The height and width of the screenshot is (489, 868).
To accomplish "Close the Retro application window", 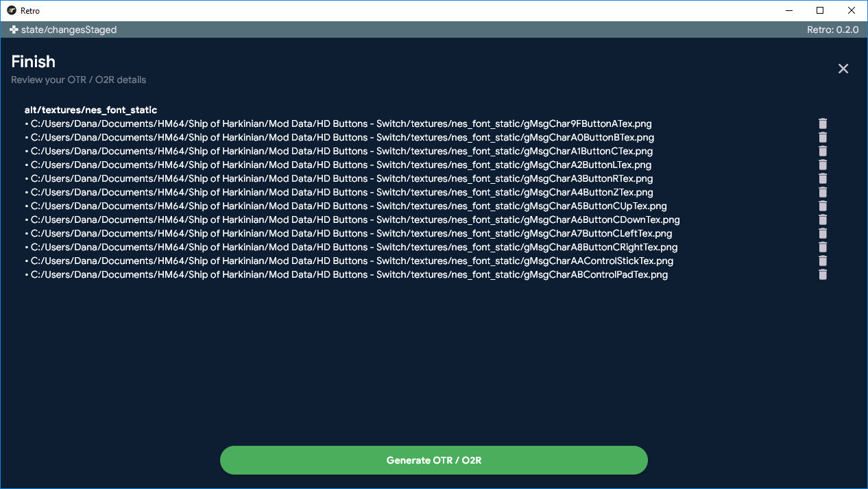I will pos(852,10).
